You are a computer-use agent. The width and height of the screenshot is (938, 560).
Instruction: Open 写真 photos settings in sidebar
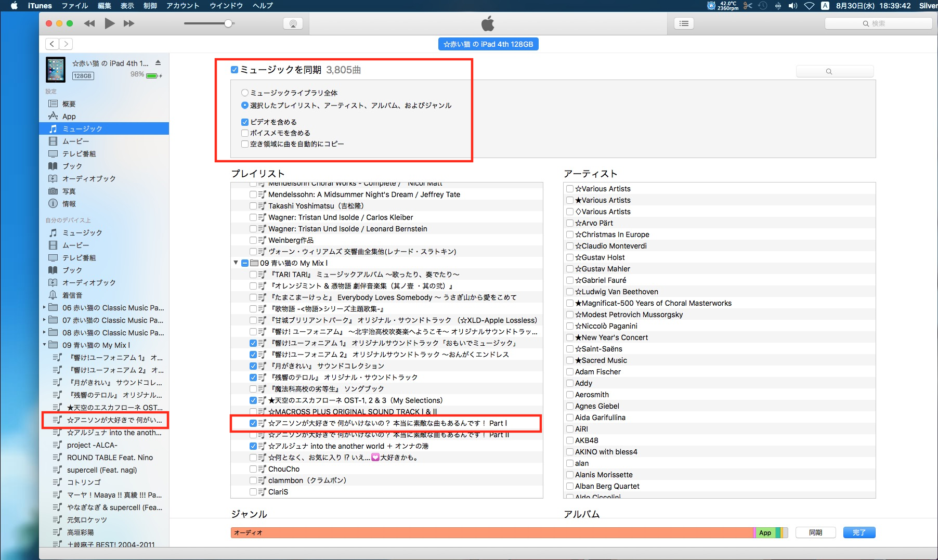tap(69, 191)
